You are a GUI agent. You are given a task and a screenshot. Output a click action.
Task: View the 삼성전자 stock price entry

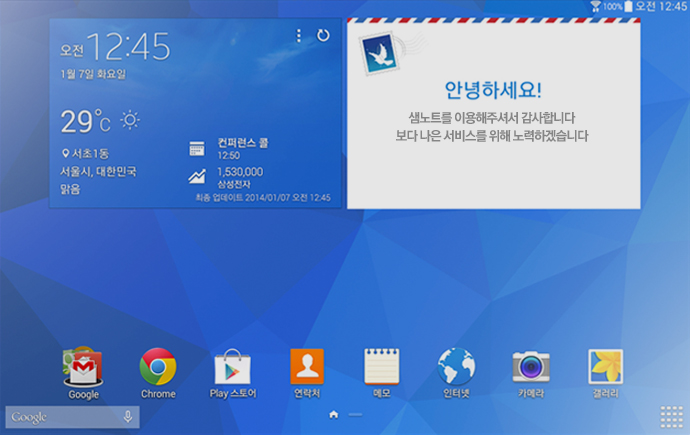point(240,177)
